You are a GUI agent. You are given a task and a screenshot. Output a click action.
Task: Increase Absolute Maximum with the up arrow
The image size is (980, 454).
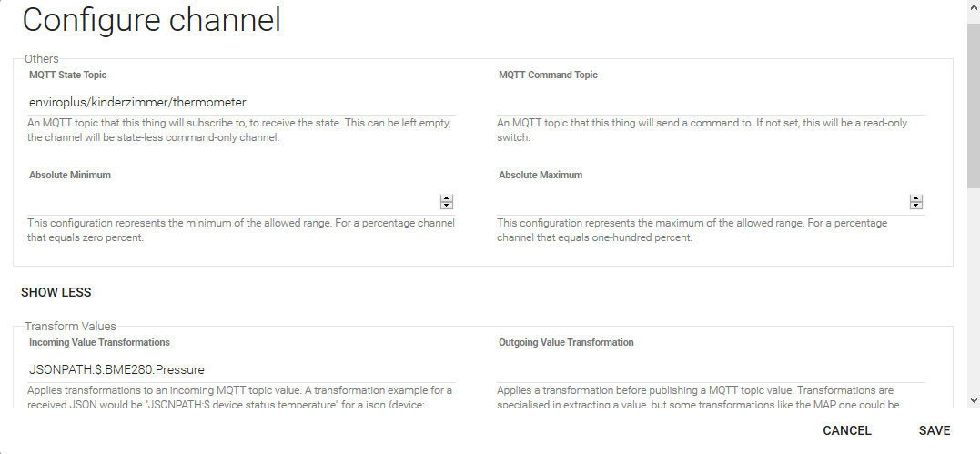[x=916, y=197]
